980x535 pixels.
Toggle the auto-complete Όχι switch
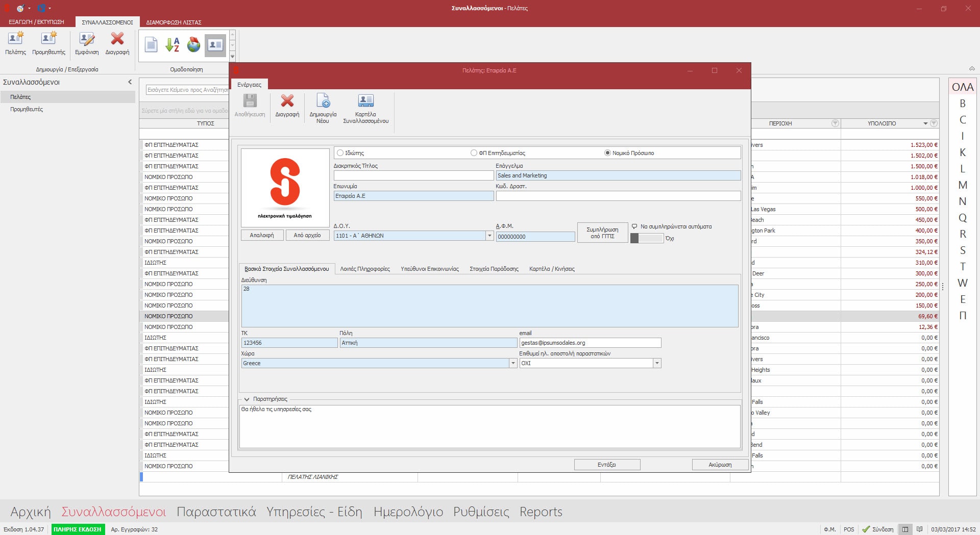pyautogui.click(x=646, y=238)
